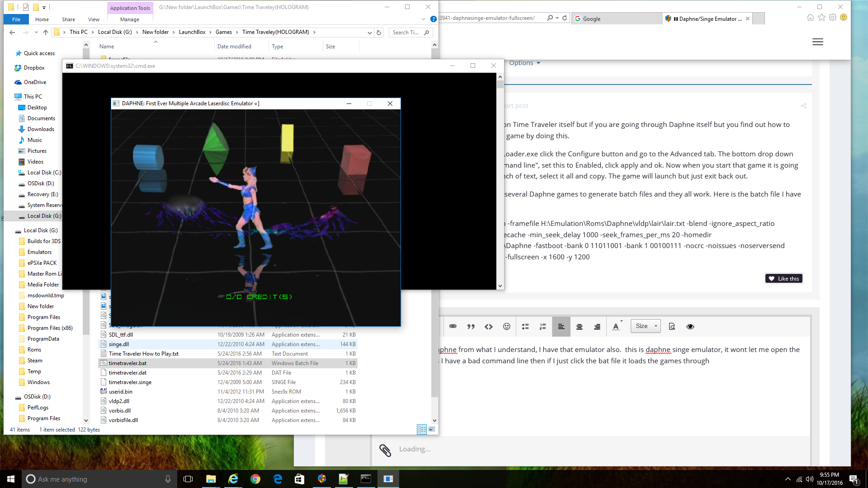
Task: Open the browser hamburger menu
Action: pos(817,42)
